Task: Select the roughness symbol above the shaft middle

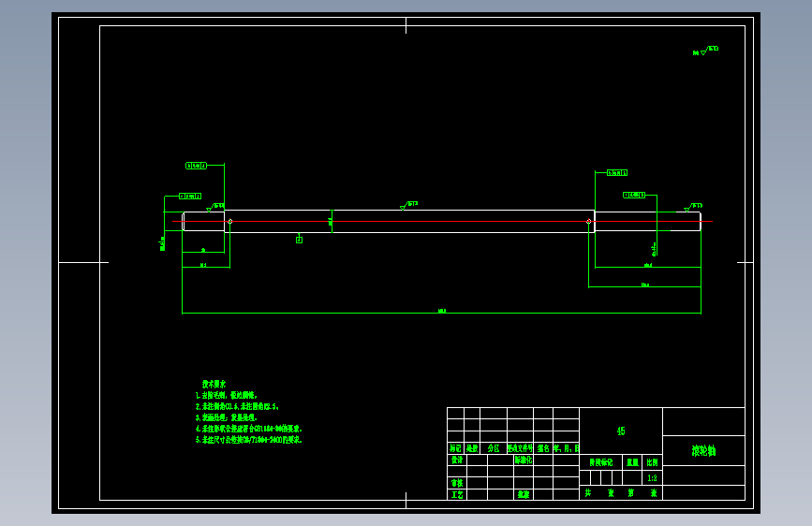Action: click(408, 206)
